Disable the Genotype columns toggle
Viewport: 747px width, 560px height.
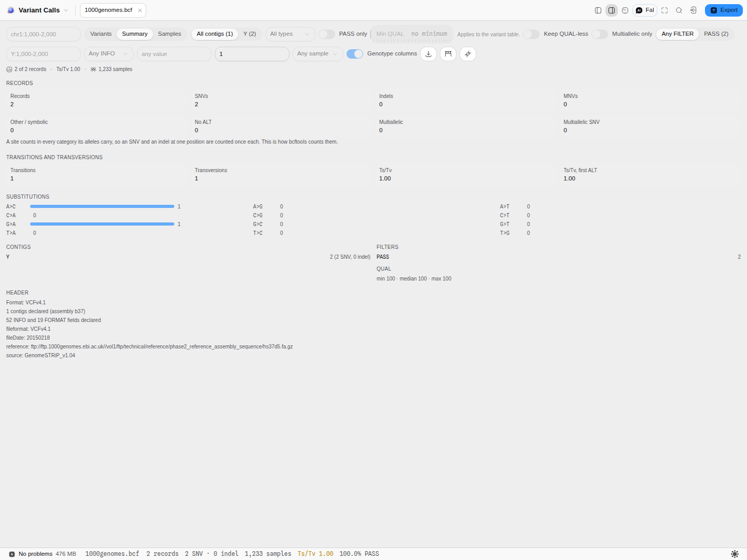point(355,54)
